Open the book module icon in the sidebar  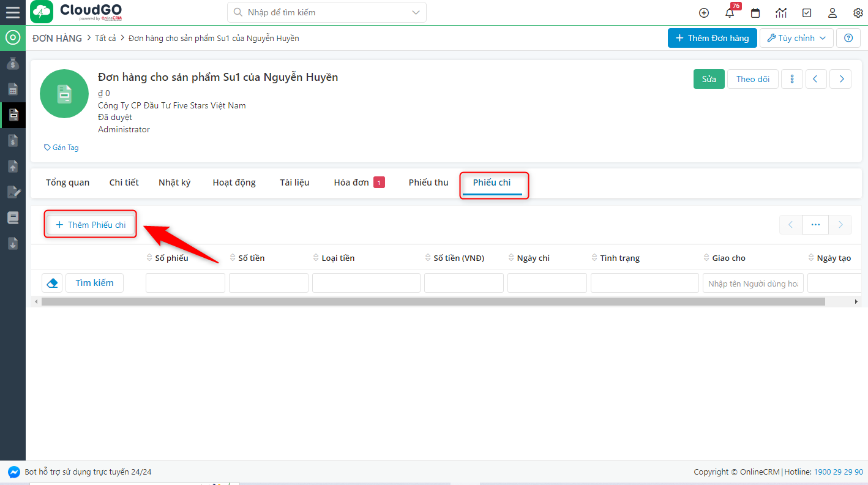[12, 217]
